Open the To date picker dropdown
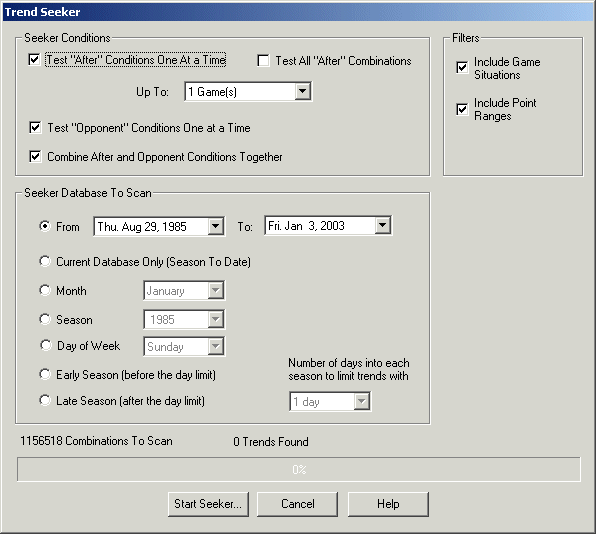Viewport: 596px width, 534px height. click(383, 226)
